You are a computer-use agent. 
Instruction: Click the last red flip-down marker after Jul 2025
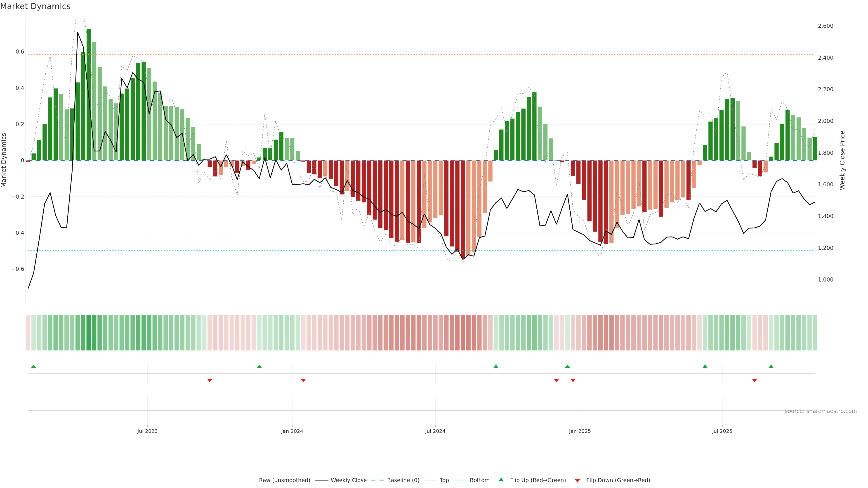point(755,380)
